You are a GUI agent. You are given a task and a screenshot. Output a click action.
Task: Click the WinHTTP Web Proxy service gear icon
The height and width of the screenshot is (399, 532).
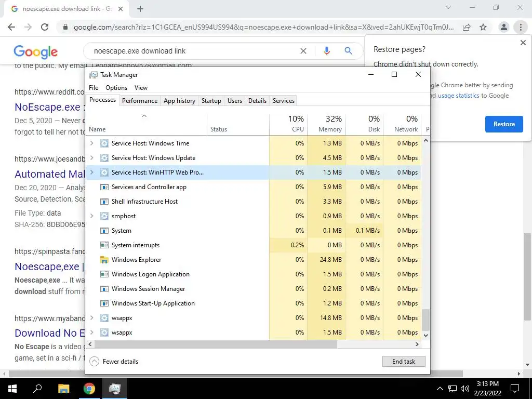(x=104, y=172)
